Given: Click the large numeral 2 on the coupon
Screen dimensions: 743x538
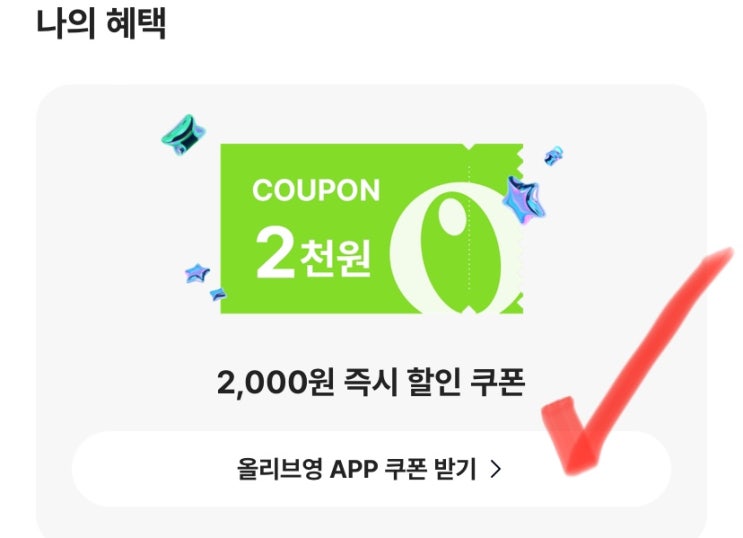Looking at the screenshot, I should pos(276,255).
